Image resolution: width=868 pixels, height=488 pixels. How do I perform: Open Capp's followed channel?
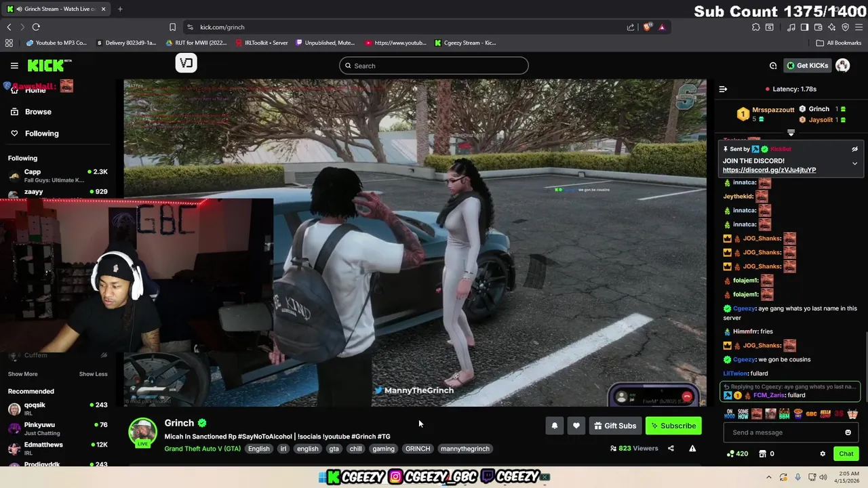pos(58,176)
